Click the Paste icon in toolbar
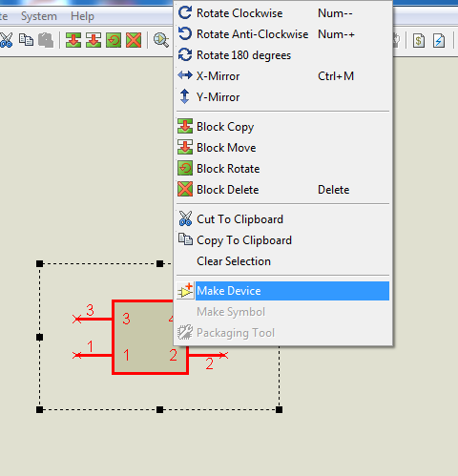 [46, 40]
